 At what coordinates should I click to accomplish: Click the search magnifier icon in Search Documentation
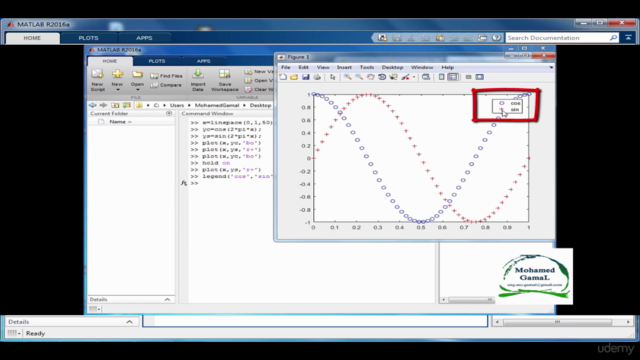click(x=613, y=38)
